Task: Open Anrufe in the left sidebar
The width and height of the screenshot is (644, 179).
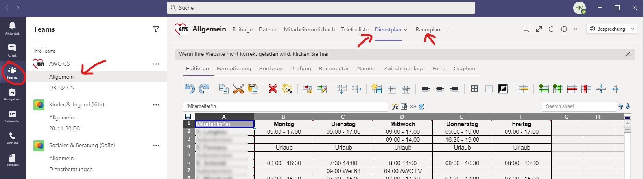Action: pos(12,138)
